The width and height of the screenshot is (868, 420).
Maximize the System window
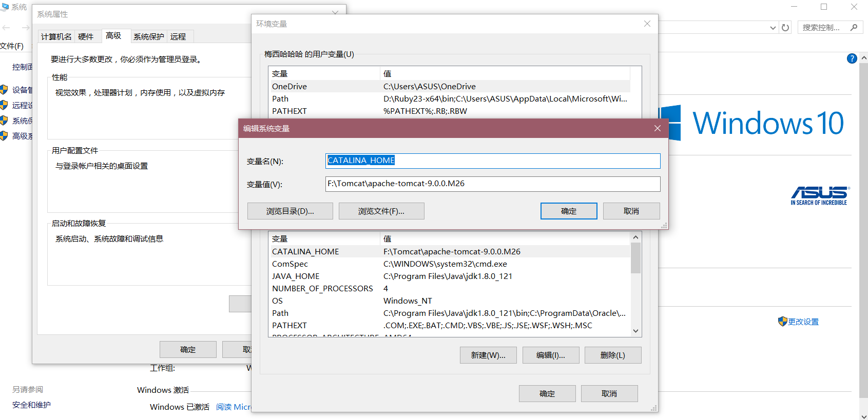pos(824,7)
